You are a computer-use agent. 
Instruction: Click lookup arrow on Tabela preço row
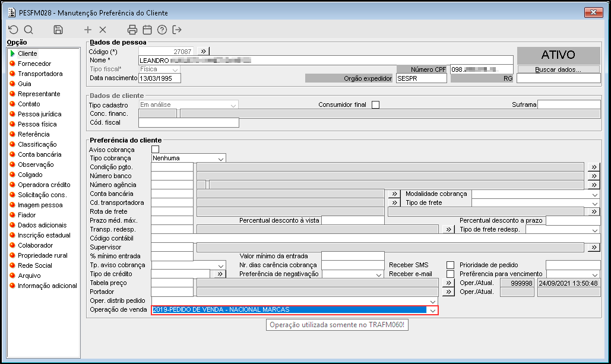448,283
